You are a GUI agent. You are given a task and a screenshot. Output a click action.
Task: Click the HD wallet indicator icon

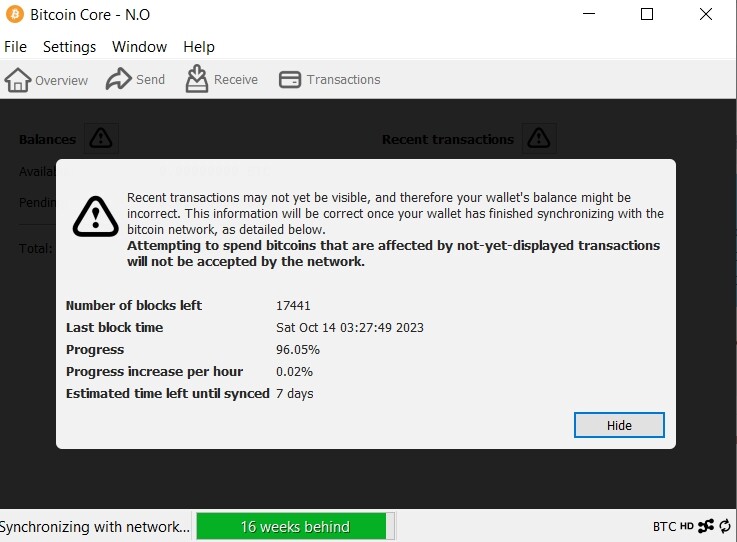pos(687,526)
